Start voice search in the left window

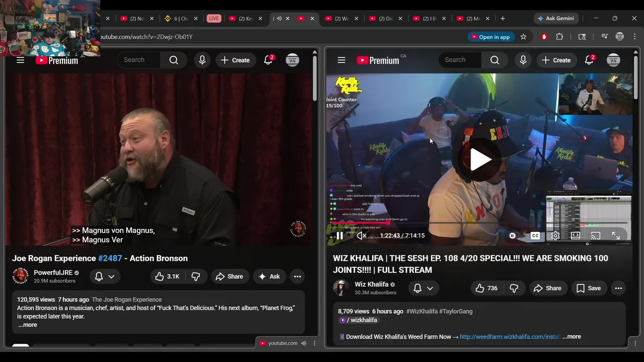point(202,60)
